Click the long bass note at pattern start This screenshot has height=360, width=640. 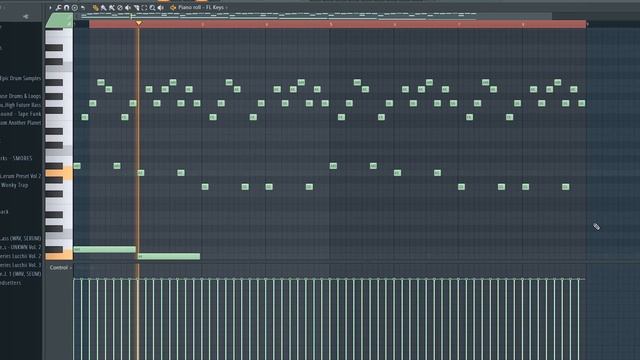[x=104, y=249]
